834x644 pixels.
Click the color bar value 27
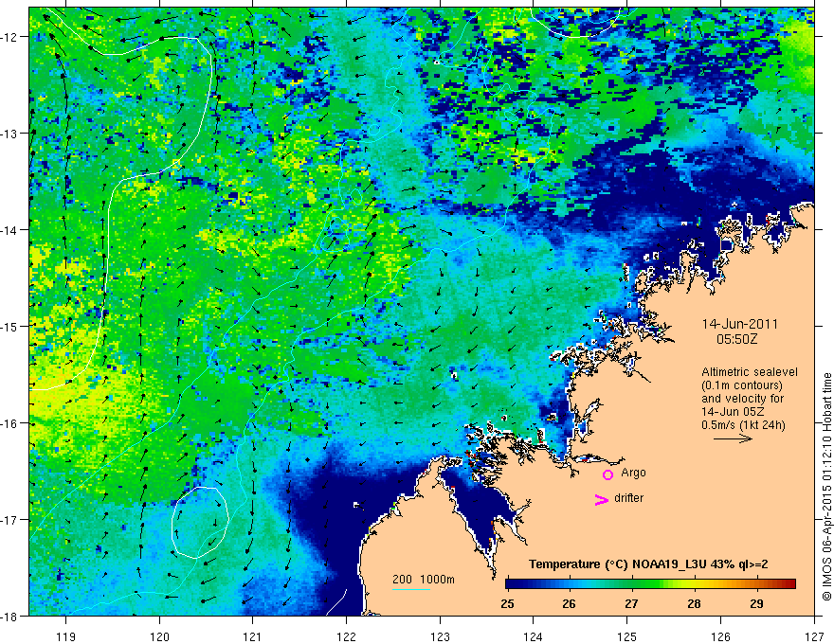click(x=631, y=603)
